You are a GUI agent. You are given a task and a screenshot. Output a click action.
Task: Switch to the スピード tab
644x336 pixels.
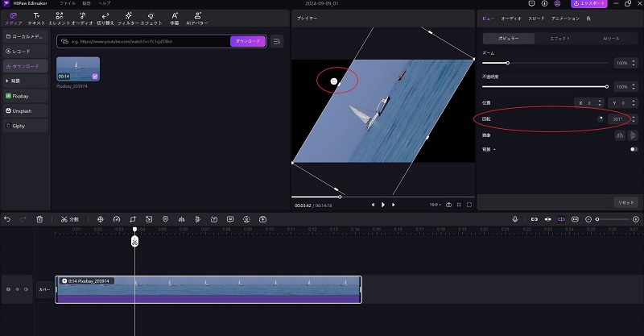click(x=536, y=19)
